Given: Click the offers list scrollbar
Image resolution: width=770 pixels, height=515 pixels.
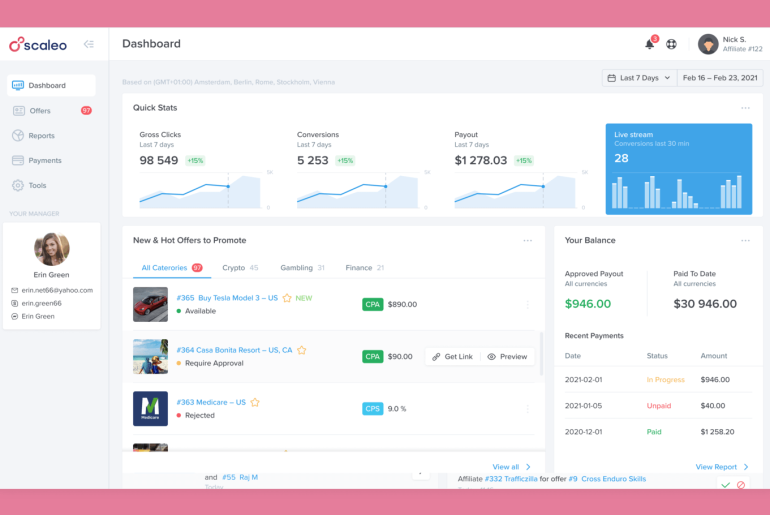Looking at the screenshot, I should (x=541, y=353).
